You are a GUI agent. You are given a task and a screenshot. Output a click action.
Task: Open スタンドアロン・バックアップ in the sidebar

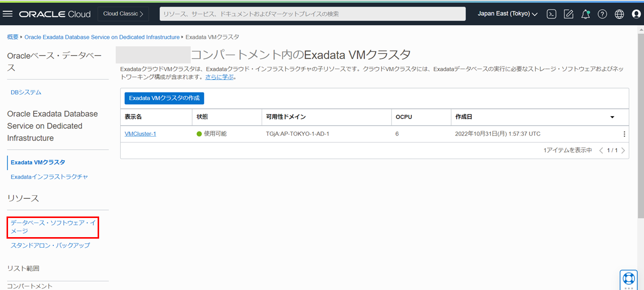50,245
